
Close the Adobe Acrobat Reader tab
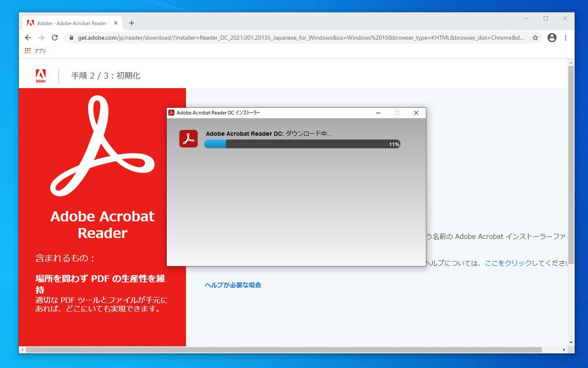pyautogui.click(x=115, y=23)
